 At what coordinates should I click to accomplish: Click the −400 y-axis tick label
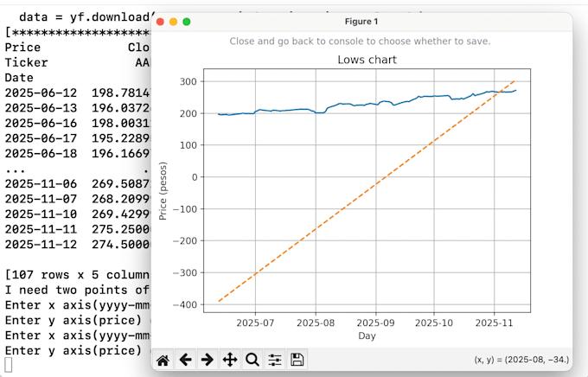pos(185,304)
